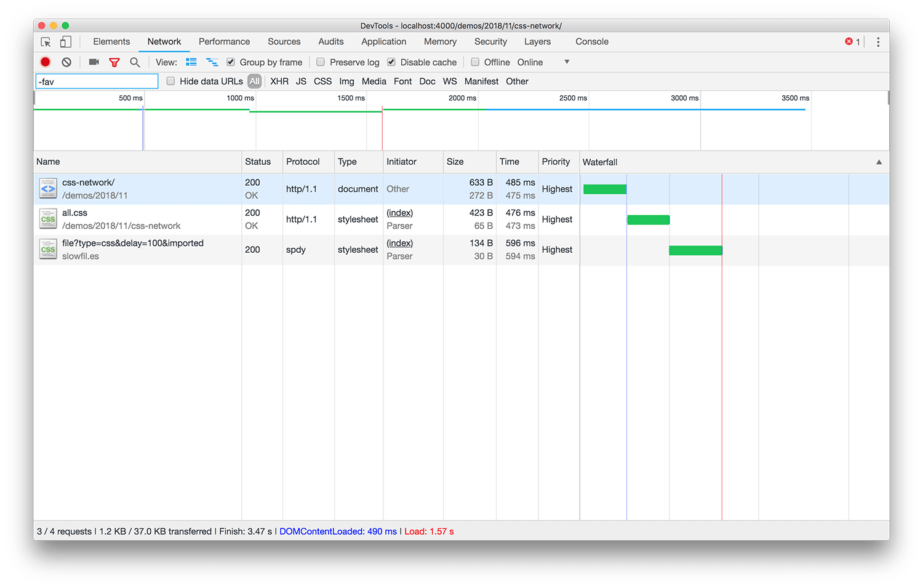Sort by the Initiator column header

pos(413,162)
